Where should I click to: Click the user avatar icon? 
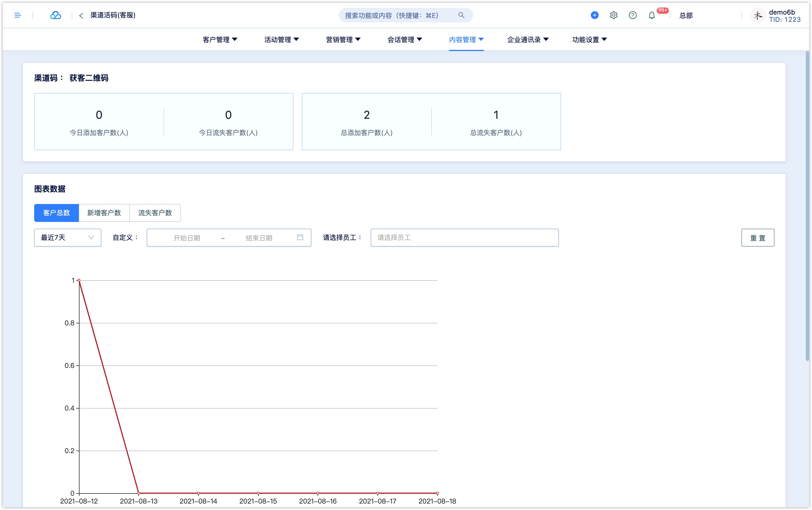[758, 15]
